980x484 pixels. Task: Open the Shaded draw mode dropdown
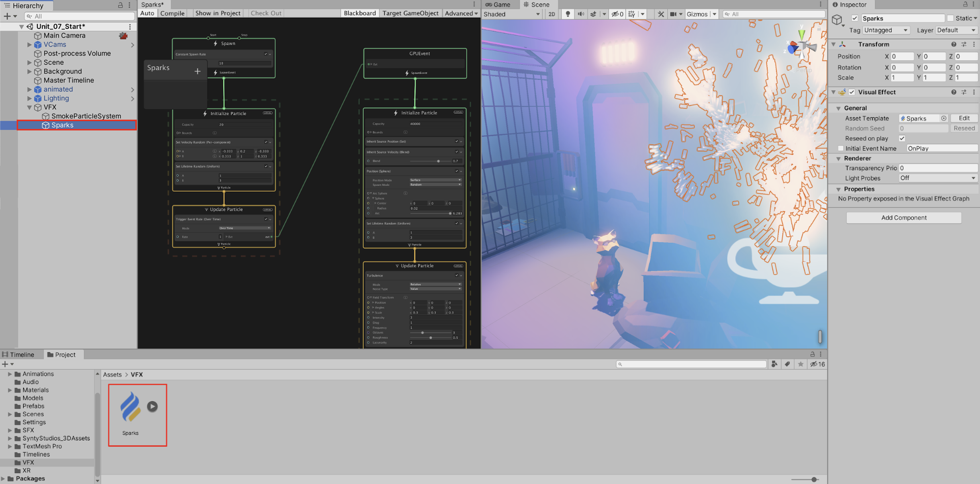(511, 14)
